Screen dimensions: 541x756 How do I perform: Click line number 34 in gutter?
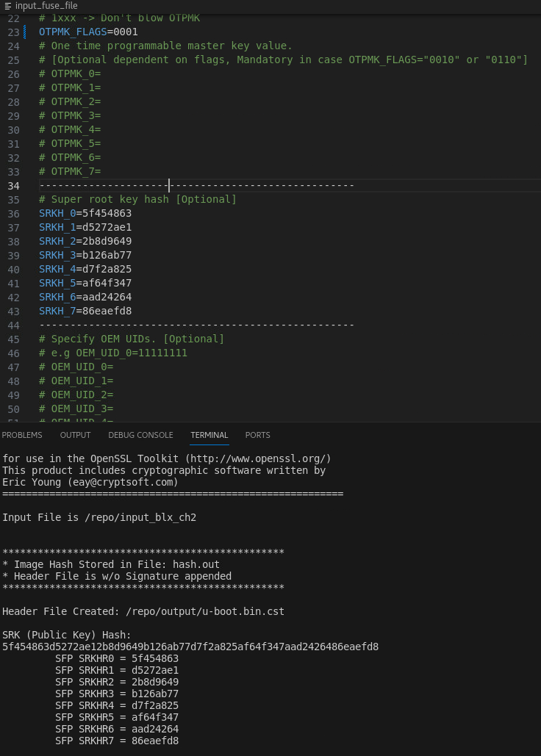point(13,186)
